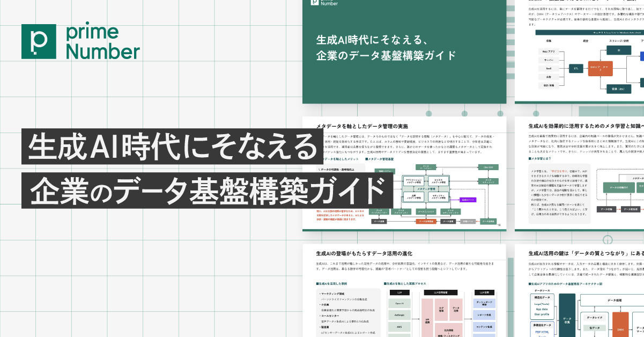Enable the 非構造化データ source

coord(542,325)
